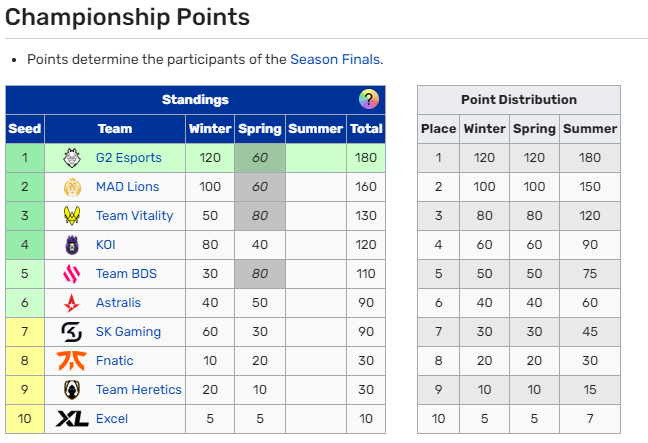Click the KOI purple logo icon

coord(72,245)
